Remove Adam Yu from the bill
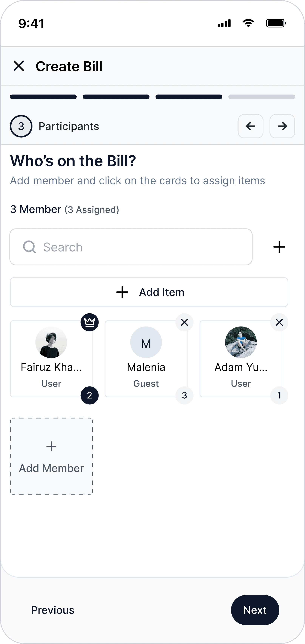Screen dimensions: 305x644 click(x=279, y=322)
